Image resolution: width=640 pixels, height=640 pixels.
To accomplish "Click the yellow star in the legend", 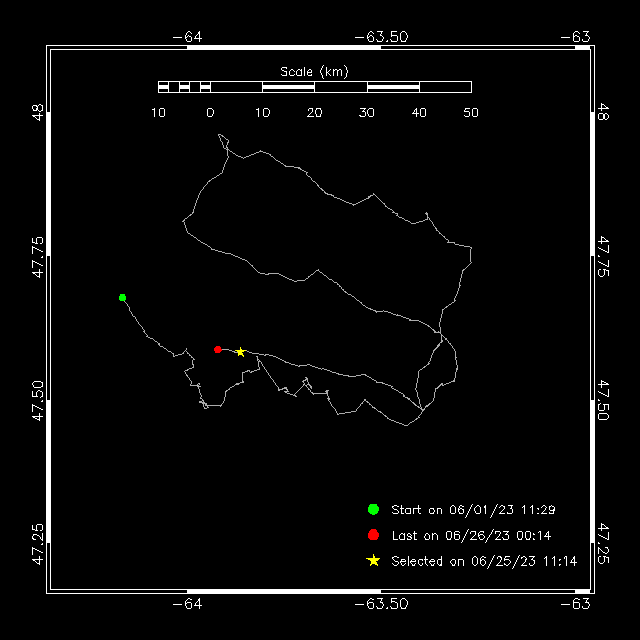I will tap(373, 560).
